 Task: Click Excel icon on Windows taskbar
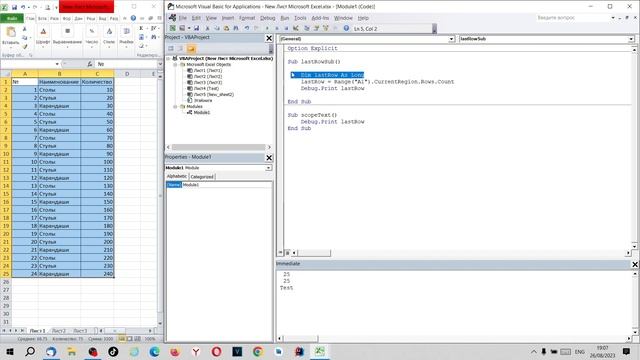tap(320, 351)
